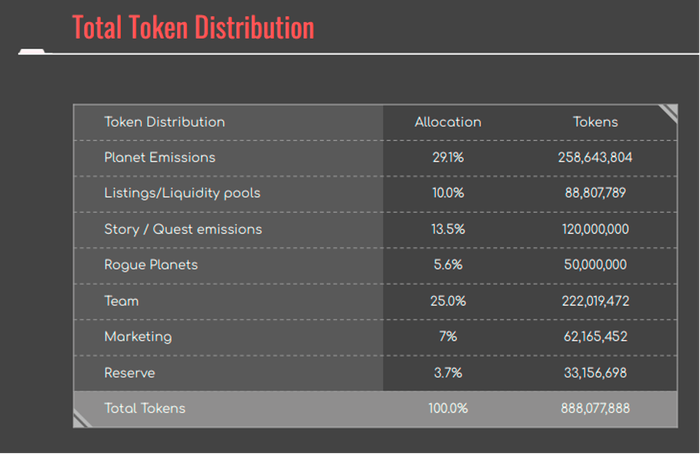Click the Marketing row label

(138, 337)
